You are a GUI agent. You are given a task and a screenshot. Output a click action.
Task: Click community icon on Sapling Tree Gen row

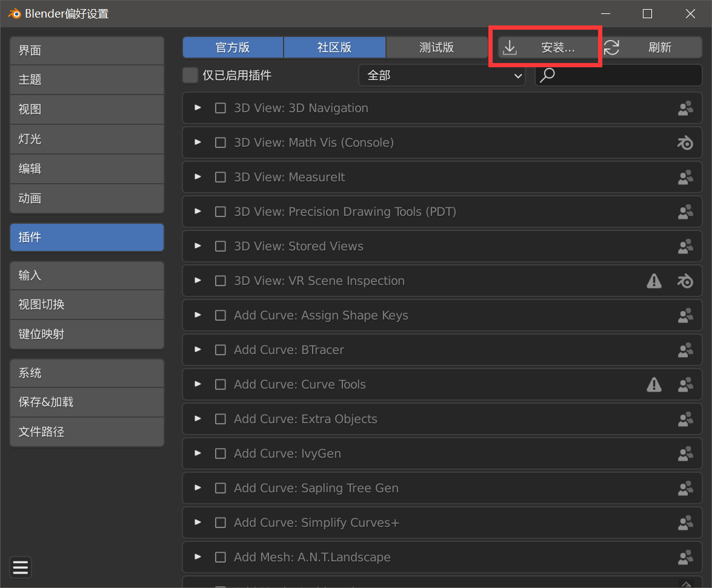point(685,488)
